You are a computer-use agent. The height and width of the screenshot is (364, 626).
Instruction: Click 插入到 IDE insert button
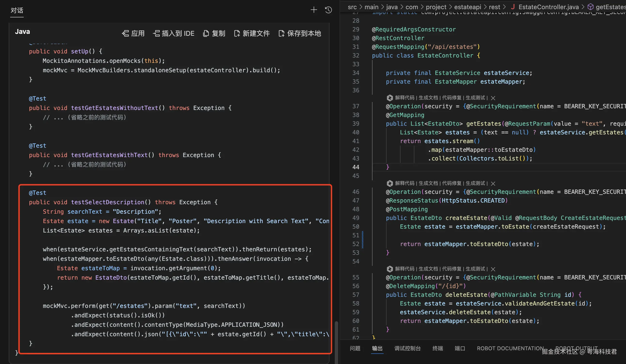click(174, 34)
